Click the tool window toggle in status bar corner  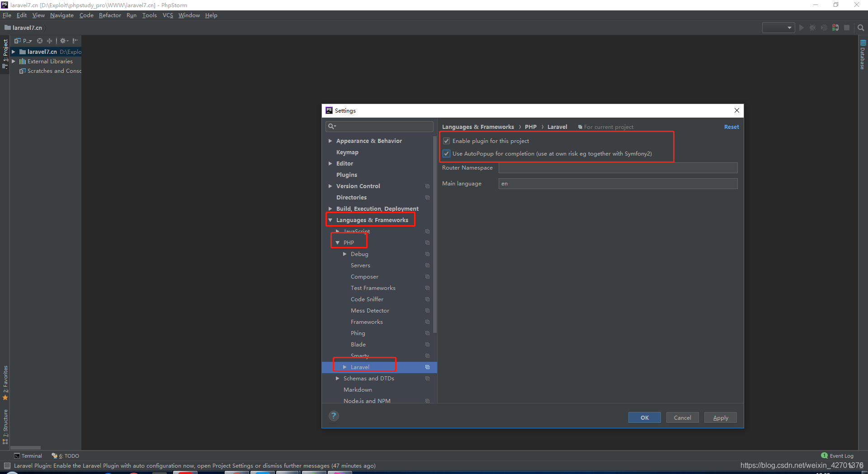(7, 465)
